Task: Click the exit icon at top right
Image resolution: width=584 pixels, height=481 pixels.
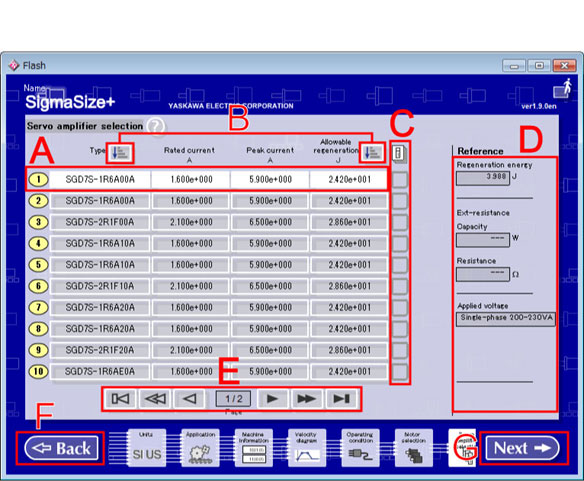Action: (x=563, y=89)
